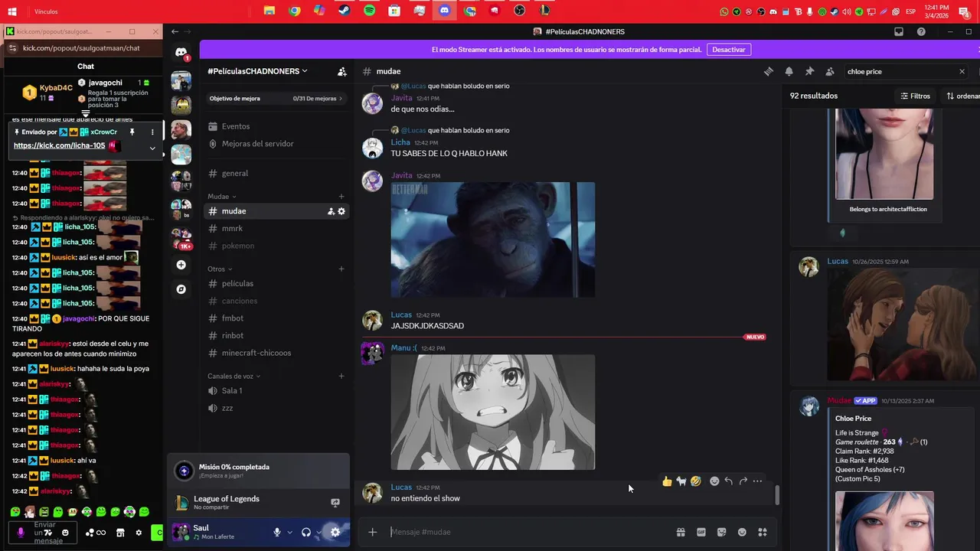980x551 pixels.
Task: Open the threads icon in channel header
Action: tap(768, 71)
